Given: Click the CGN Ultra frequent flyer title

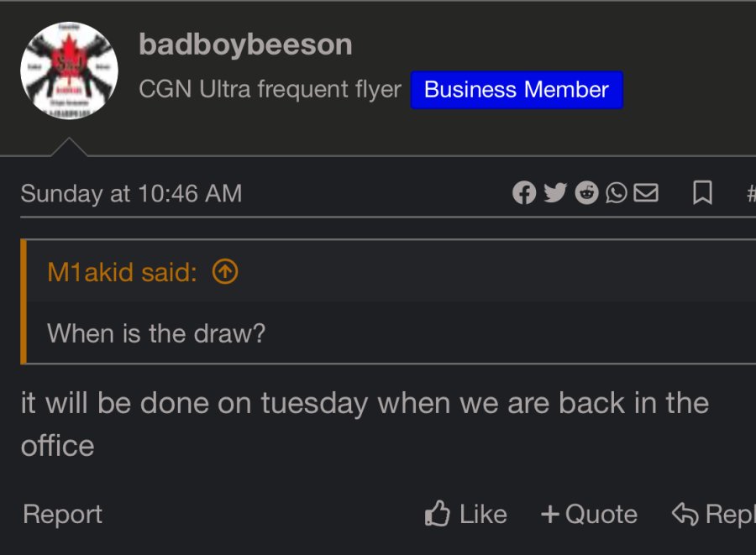Looking at the screenshot, I should 270,90.
